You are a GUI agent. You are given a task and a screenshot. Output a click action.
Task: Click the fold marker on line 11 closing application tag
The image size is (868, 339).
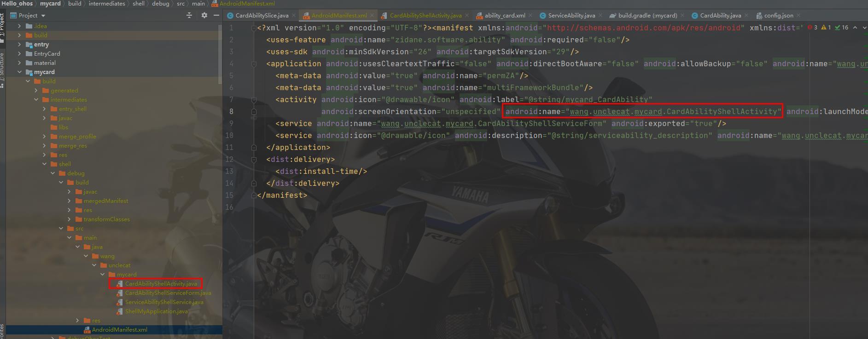click(x=254, y=148)
